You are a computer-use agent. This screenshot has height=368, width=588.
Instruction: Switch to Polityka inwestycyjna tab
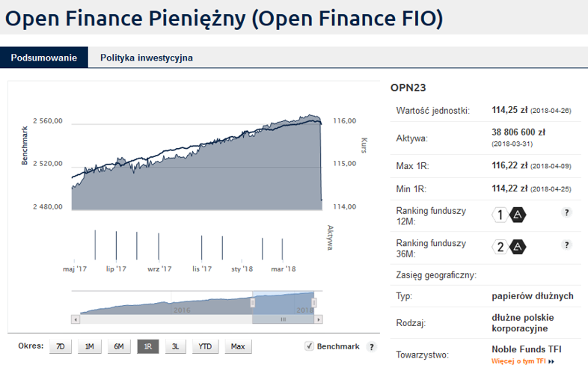tap(147, 58)
